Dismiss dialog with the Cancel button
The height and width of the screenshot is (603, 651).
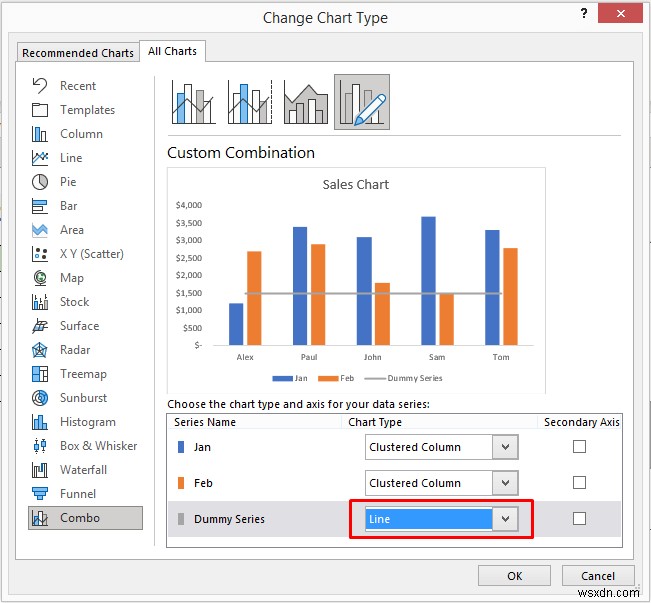point(598,576)
